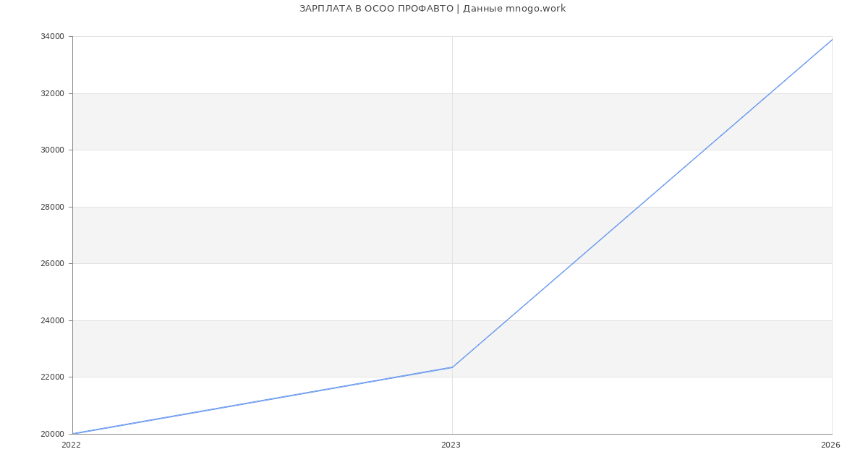Viewport: 868px width, 470px height.
Task: Click the 26000 y-axis label
Action: point(53,264)
